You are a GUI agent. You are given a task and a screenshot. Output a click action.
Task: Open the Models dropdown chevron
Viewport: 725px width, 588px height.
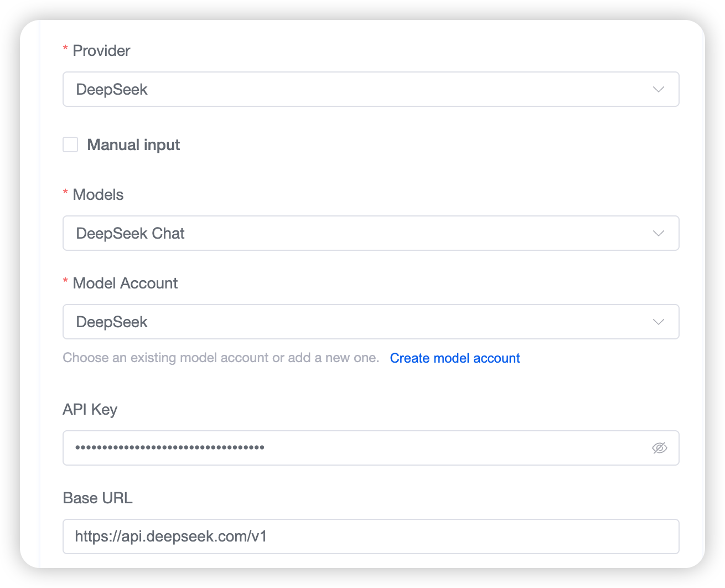[658, 233]
